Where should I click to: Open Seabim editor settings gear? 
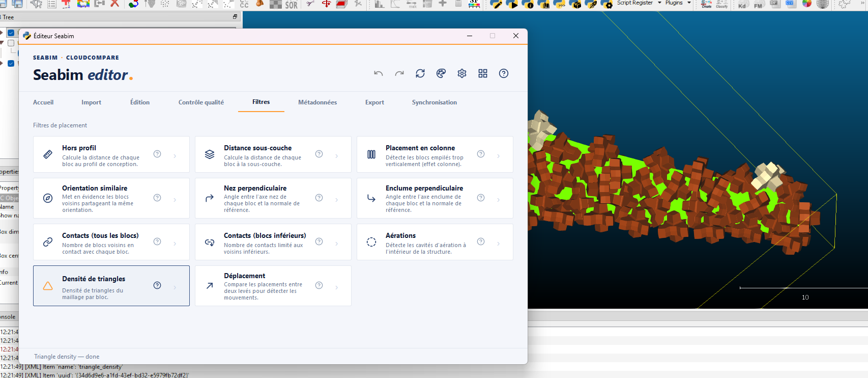coord(462,73)
